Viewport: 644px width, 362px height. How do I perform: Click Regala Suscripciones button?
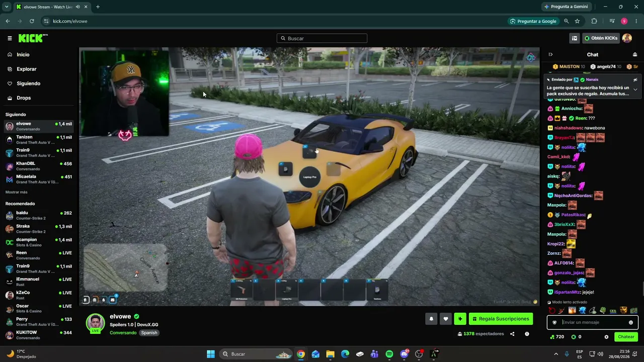click(x=501, y=319)
